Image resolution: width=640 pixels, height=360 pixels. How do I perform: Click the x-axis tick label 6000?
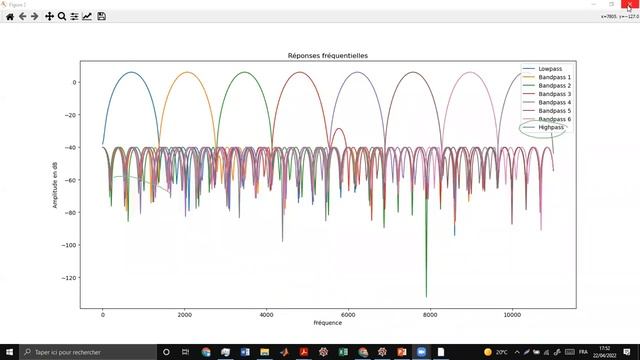click(348, 315)
